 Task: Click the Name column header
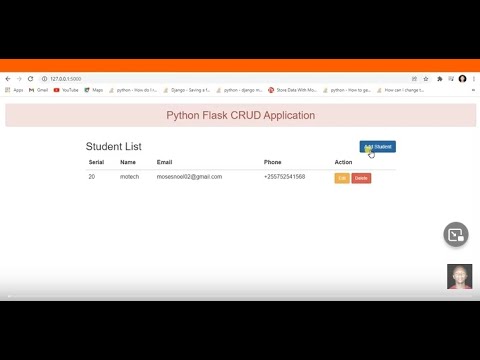(128, 162)
